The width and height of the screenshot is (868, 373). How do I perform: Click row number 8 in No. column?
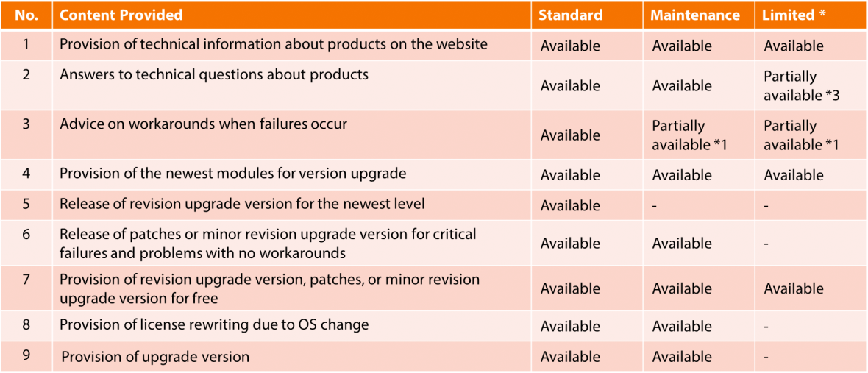click(x=26, y=324)
